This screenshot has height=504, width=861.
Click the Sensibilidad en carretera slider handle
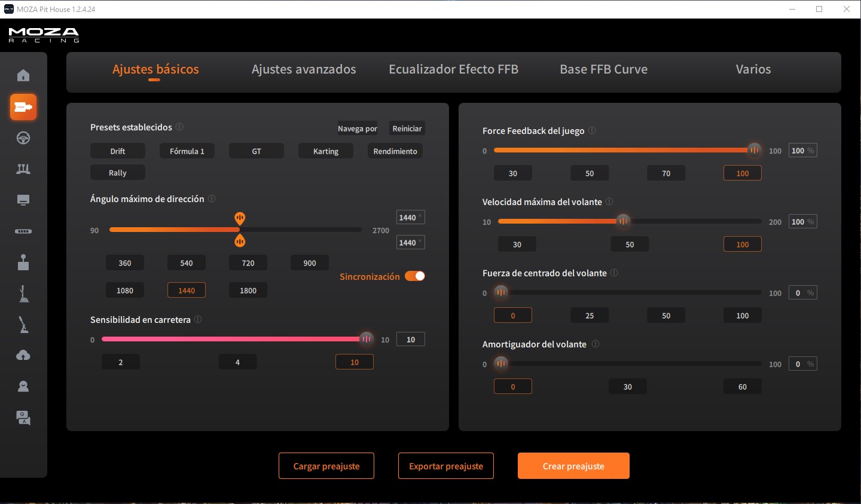[x=367, y=339]
